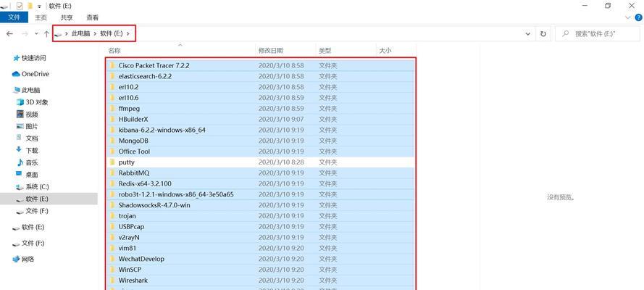Image resolution: width=644 pixels, height=290 pixels.
Task: Select the Redis-x64-3.2.100 folder
Action: pos(262,183)
